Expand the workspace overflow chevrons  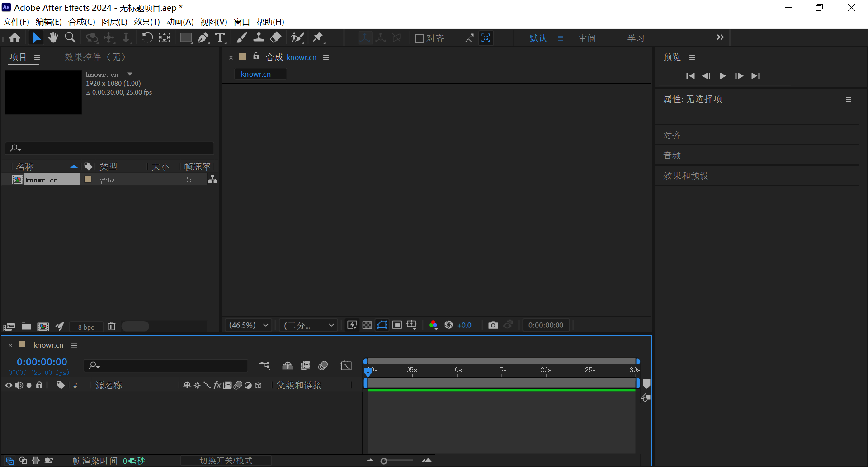[x=720, y=37]
